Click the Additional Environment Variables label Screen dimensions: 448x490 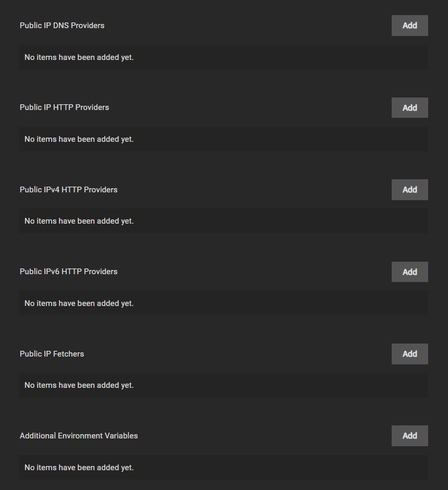tap(79, 436)
